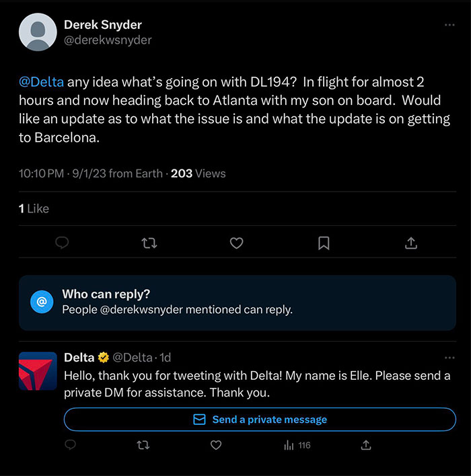Like Derek Snyder's tweet
The image size is (471, 476).
(x=236, y=243)
